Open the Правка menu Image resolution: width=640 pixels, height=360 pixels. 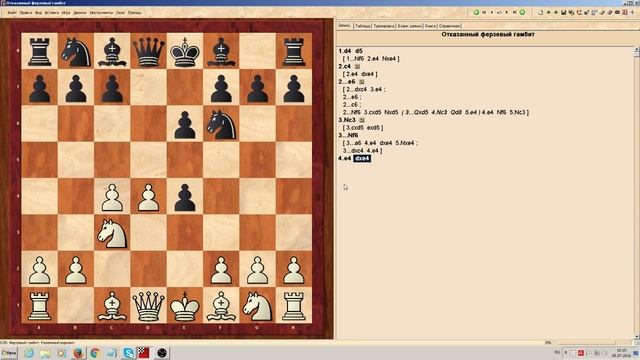pos(25,13)
